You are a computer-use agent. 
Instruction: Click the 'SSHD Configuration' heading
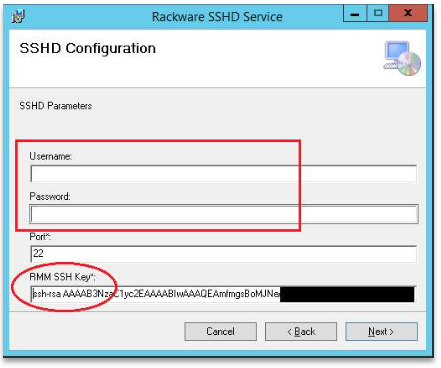tap(88, 48)
